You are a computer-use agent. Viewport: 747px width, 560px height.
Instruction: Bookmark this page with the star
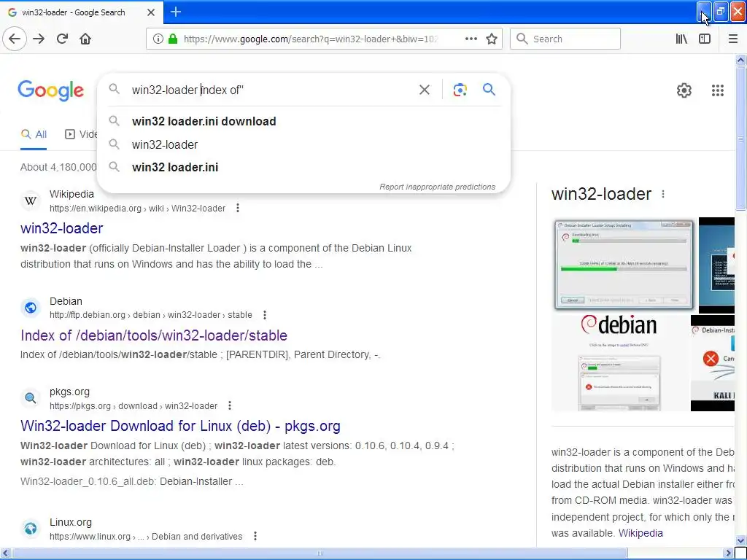click(x=492, y=39)
